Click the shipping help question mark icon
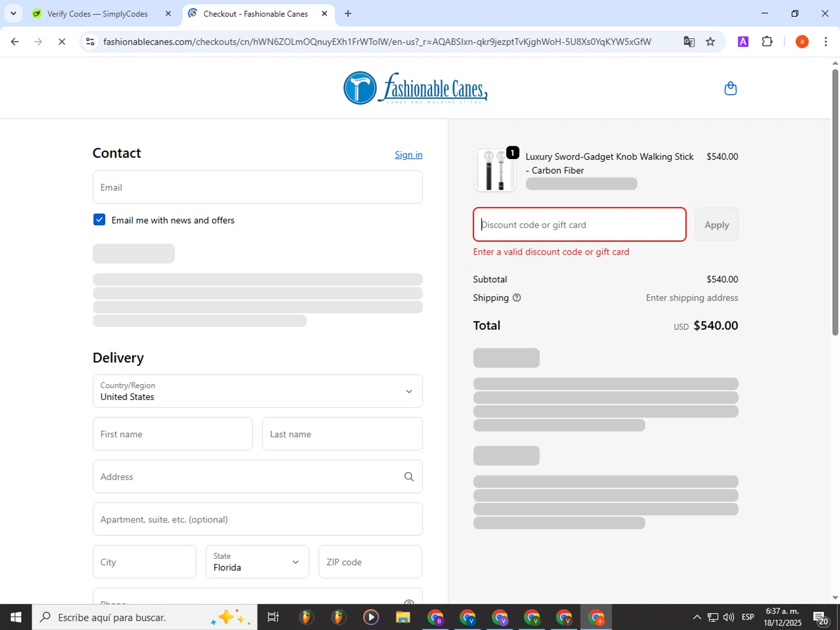The width and height of the screenshot is (840, 630). pos(517,298)
